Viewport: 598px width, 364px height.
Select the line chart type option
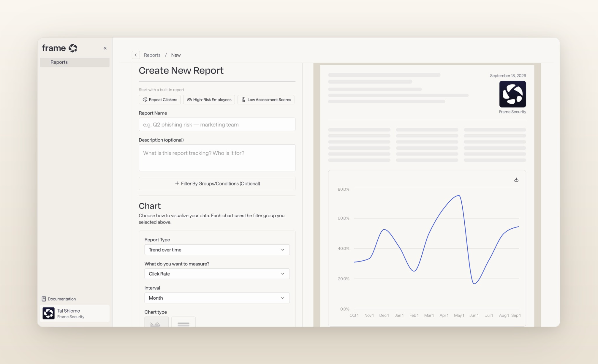[x=156, y=322]
